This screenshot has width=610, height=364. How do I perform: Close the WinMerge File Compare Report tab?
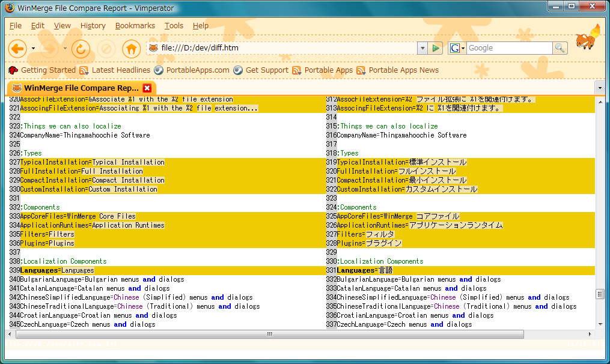coord(147,88)
